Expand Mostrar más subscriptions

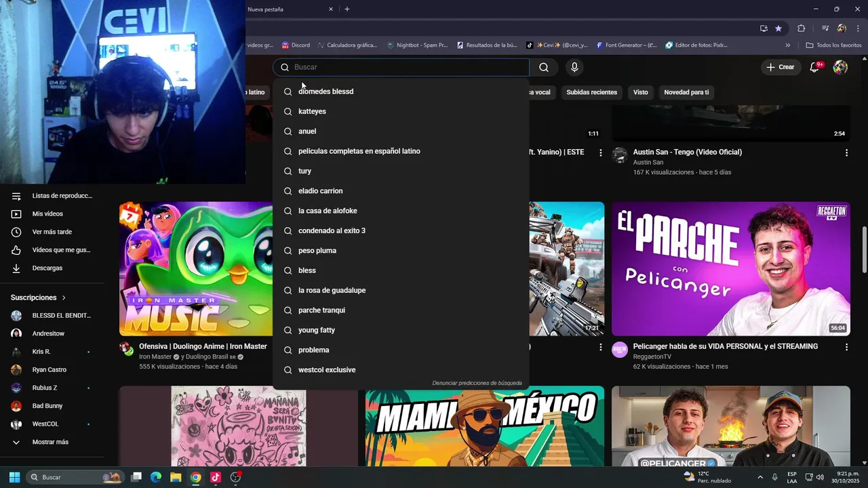pyautogui.click(x=52, y=442)
